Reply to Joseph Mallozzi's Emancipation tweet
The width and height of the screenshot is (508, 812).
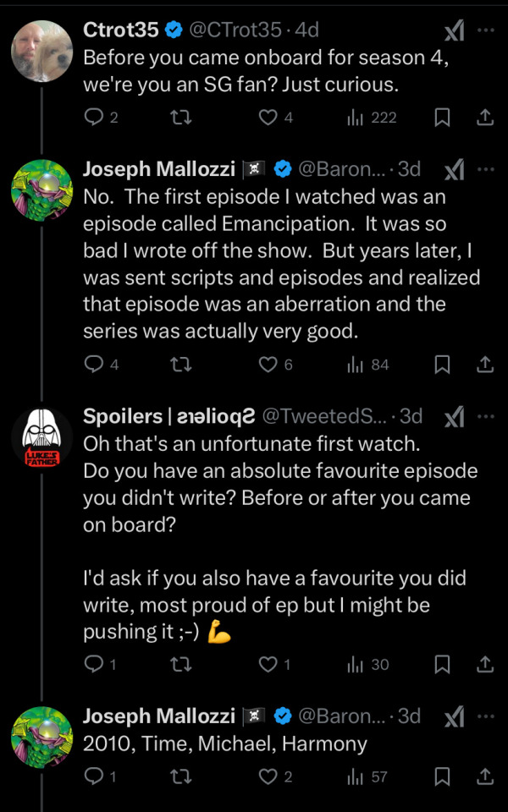93,365
